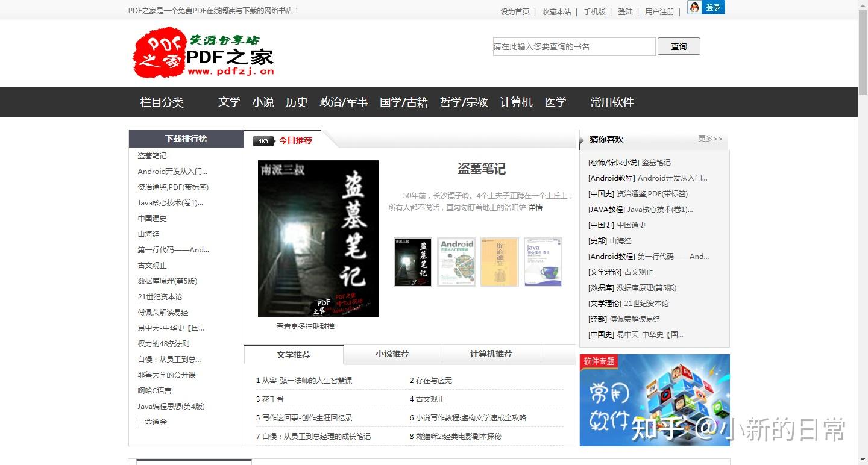Click [恐怖/惊悚小说] category tag
The height and width of the screenshot is (465, 868).
click(613, 163)
